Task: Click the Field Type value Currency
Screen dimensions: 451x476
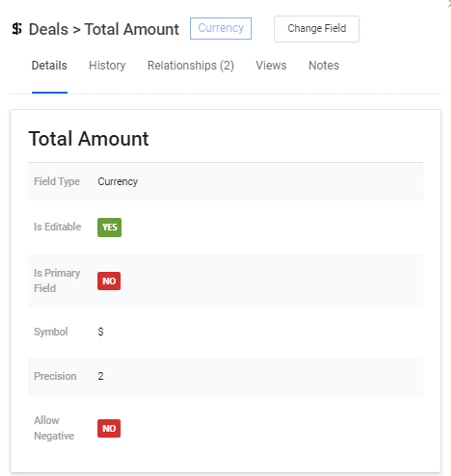Action: tap(118, 182)
